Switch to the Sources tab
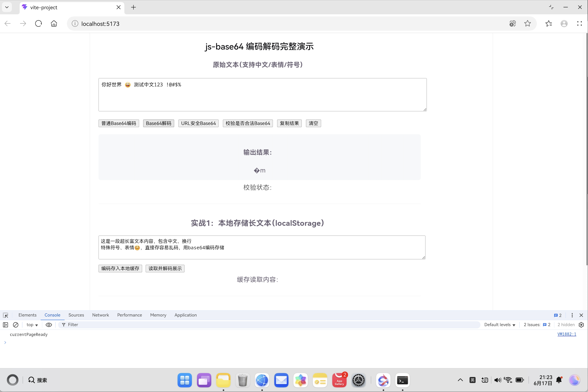Screen dimensions: 588x392 coord(76,315)
